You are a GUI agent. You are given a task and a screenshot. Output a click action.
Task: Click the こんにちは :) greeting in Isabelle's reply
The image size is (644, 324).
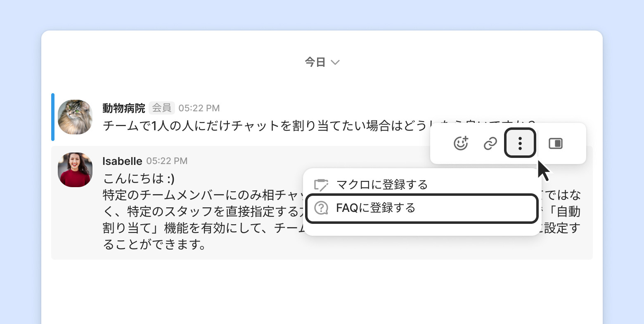(x=139, y=178)
